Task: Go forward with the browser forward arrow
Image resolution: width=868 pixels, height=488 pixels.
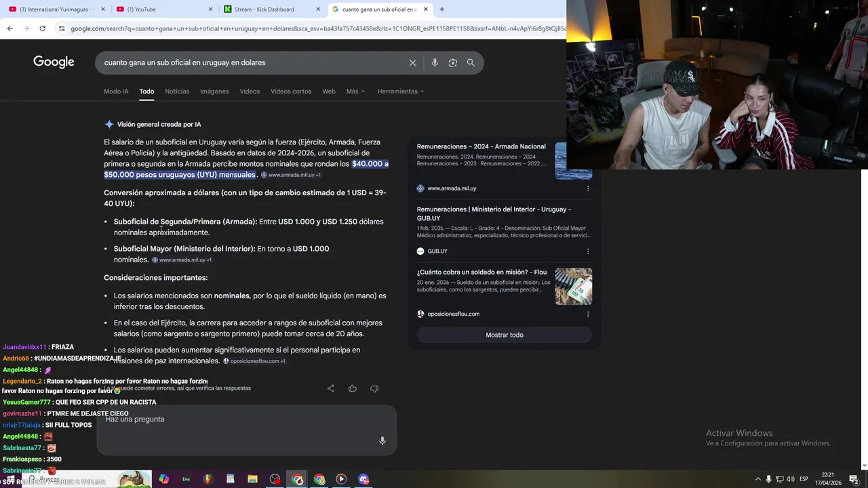Action: 26,28
